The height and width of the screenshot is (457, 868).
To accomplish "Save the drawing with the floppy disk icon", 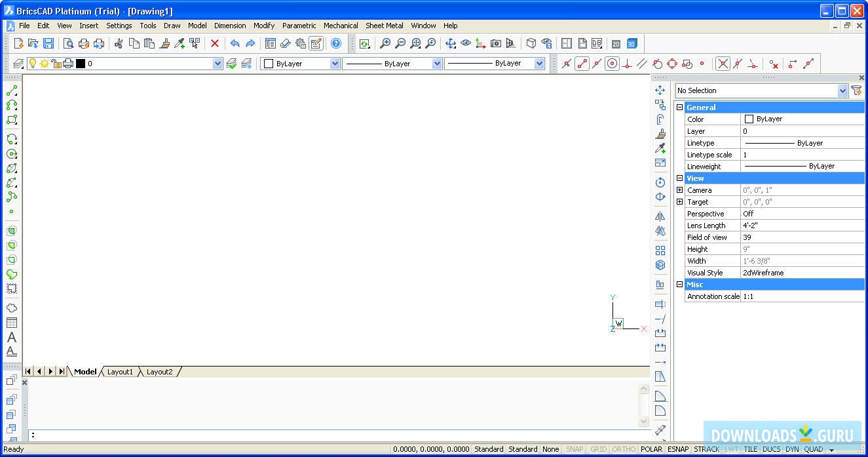I will pos(48,43).
